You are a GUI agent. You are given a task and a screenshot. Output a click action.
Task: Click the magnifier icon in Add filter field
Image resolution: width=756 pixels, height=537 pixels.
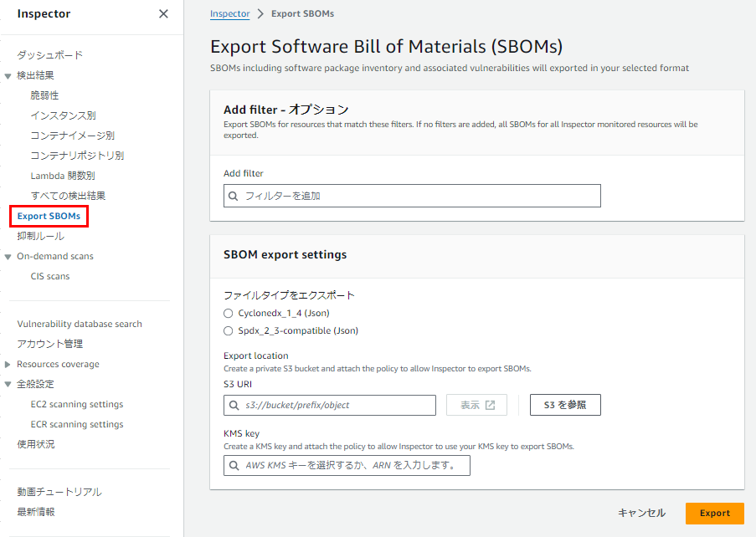click(x=234, y=196)
